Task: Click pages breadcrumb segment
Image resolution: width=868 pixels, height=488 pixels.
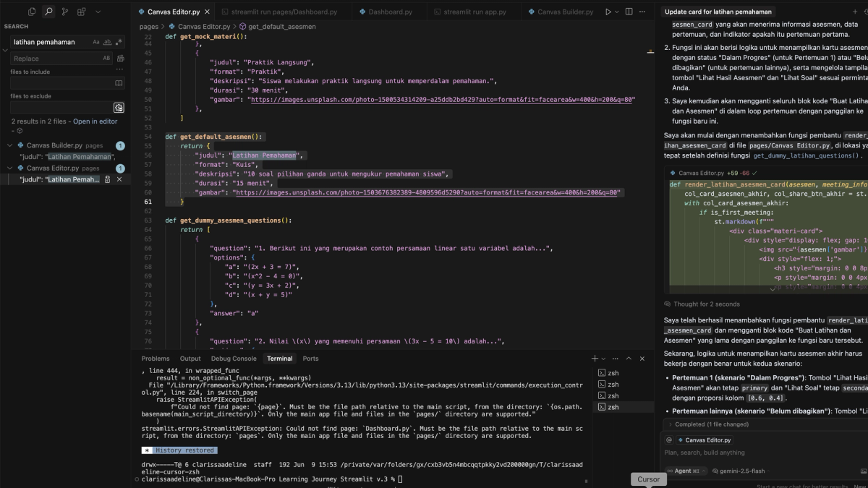Action: 149,26
